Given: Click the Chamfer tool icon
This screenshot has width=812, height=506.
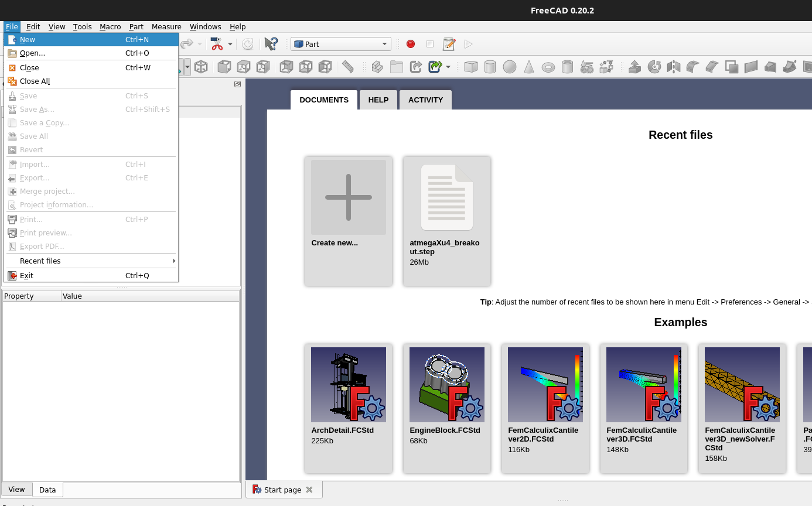Looking at the screenshot, I should coord(712,67).
